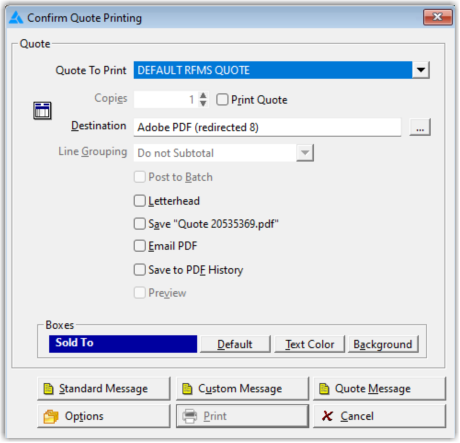Viewport: 460px width, 443px height.
Task: Click the calendar icon beside Copies
Action: tap(42, 111)
